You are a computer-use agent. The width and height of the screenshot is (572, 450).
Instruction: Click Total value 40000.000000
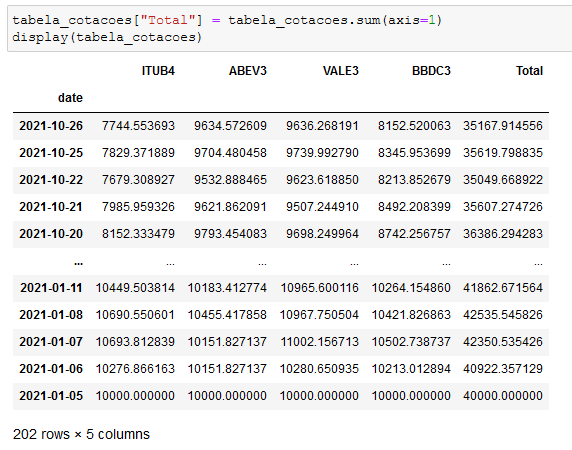click(x=503, y=396)
